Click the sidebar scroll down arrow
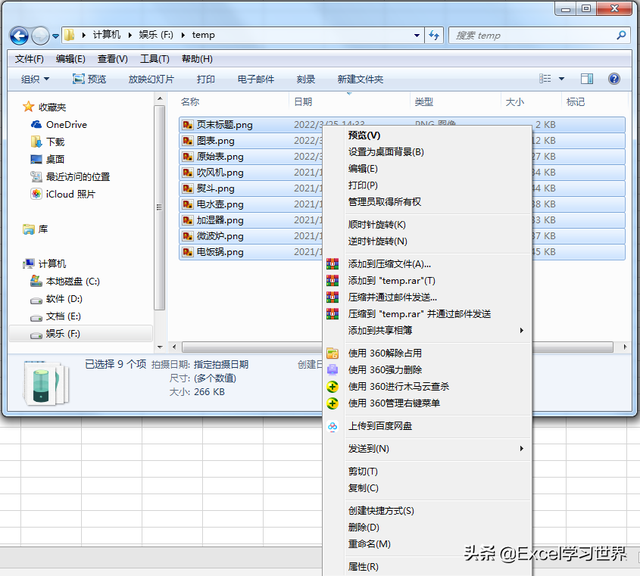The image size is (640, 576). [160, 347]
